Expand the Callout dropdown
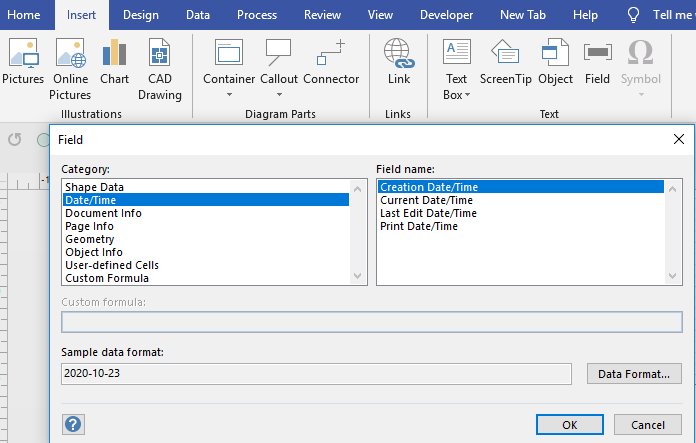This screenshot has width=696, height=443. (278, 95)
